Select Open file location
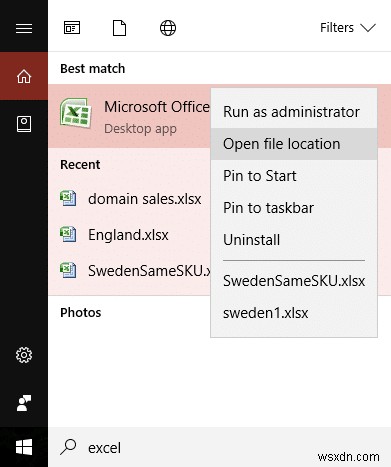This screenshot has width=391, height=467. coord(294,144)
